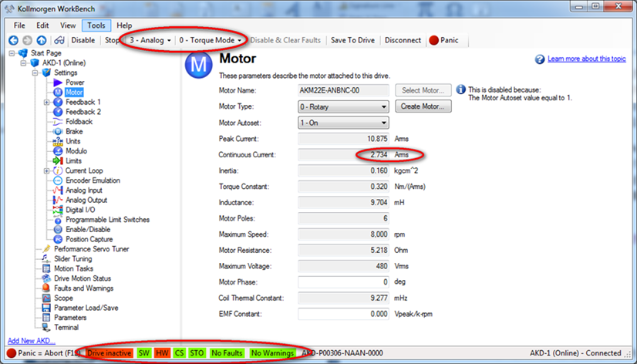Click the SW status indicator
Screen dimensions: 637x364
tap(143, 353)
